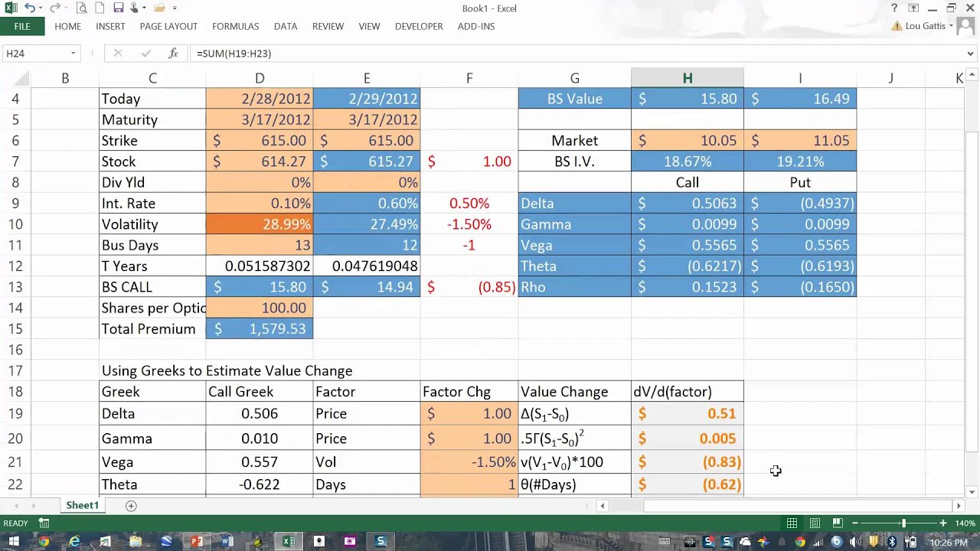Expand the Undo history dropdown arrow
This screenshot has height=551, width=980.
[40, 8]
